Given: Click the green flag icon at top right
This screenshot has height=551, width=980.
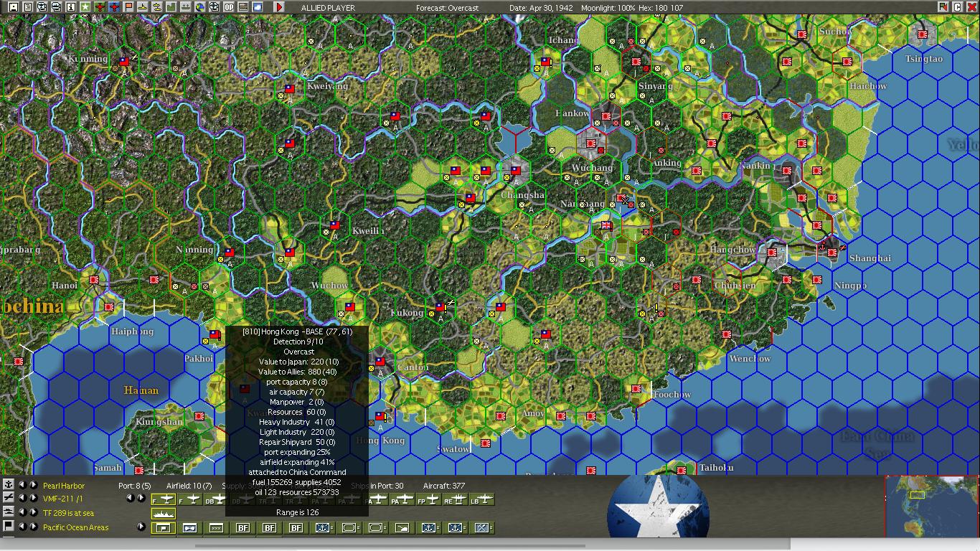Looking at the screenshot, I should point(943,6).
